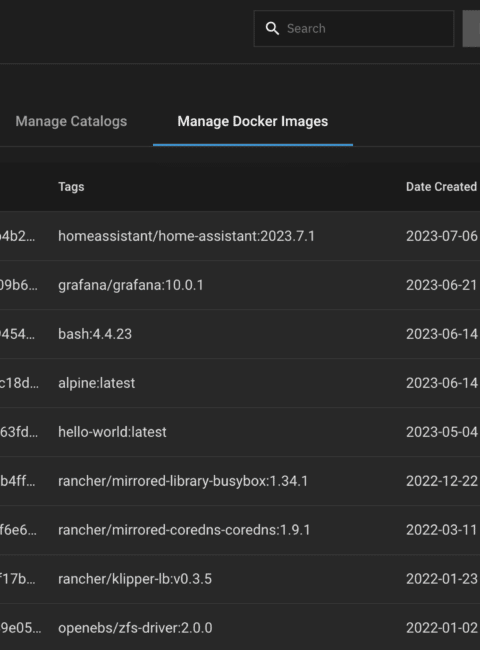480x650 pixels.
Task: Select the homeassistant/home-assistant:2023.7.1 row
Action: (240, 236)
